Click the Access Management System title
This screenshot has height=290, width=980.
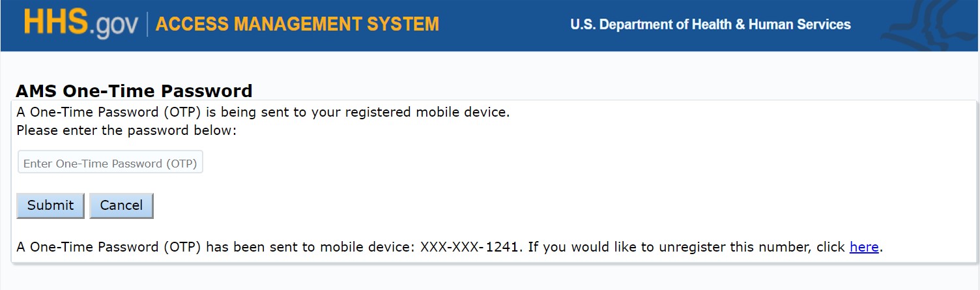click(x=297, y=25)
